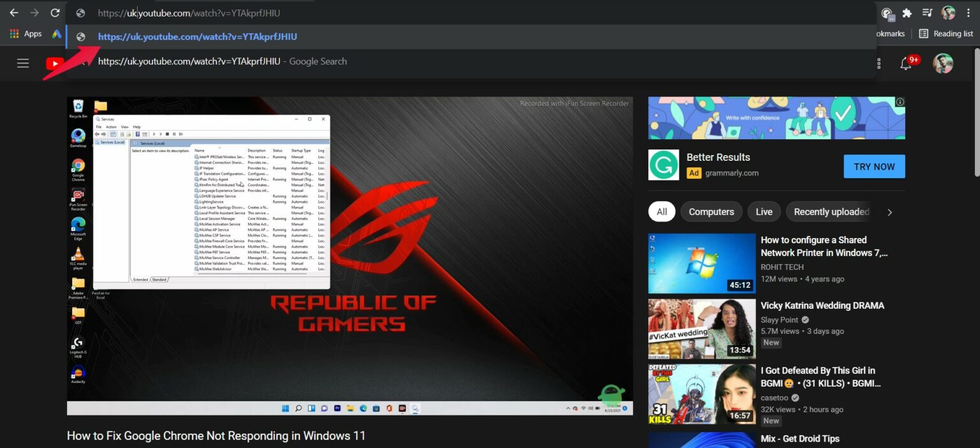
Task: Select the Live filter chip
Action: point(764,211)
